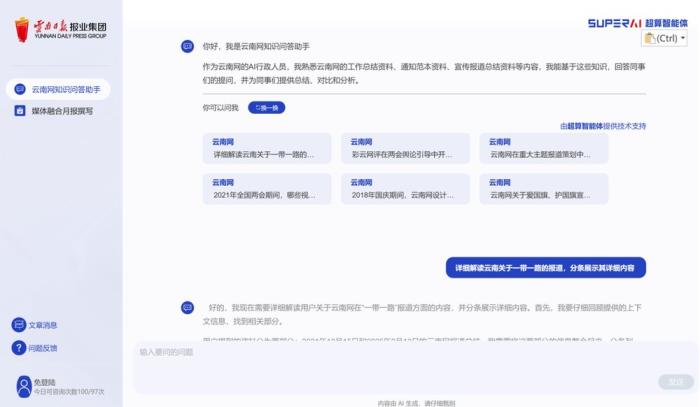Screen dimensions: 700x407
Task: Click the assistant avatar beside greeting message
Action: coord(188,46)
